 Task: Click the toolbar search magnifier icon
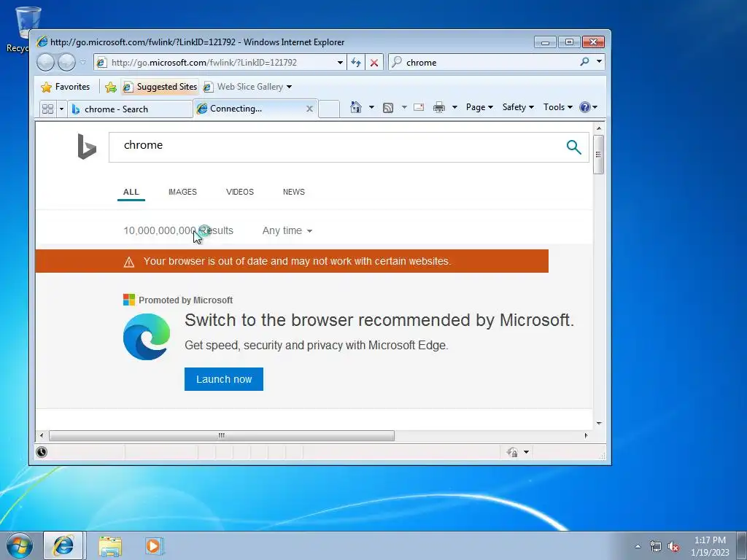(x=584, y=62)
